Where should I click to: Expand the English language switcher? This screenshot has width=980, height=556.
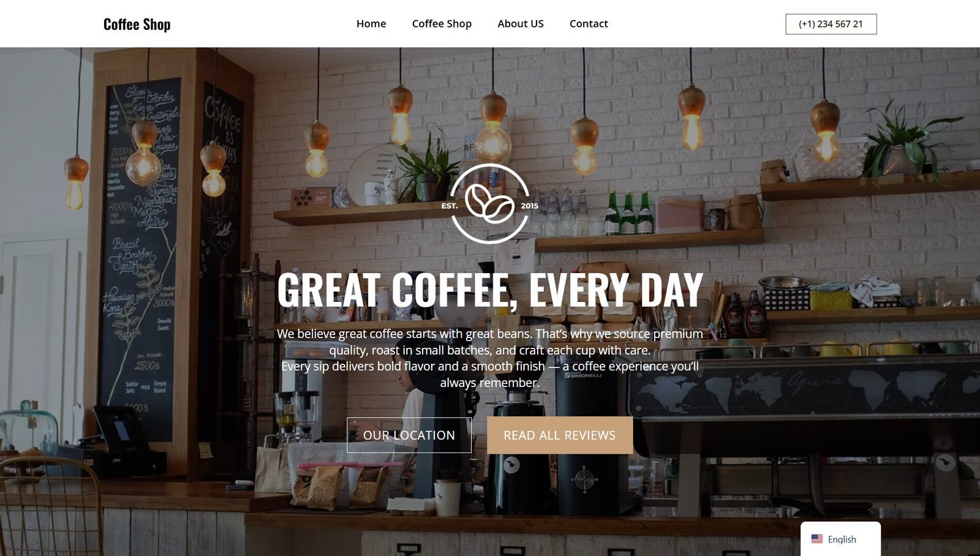pos(840,539)
